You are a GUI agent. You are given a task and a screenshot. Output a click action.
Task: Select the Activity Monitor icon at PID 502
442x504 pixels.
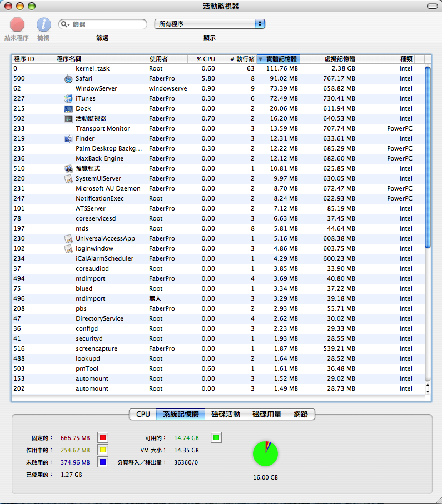pyautogui.click(x=68, y=118)
